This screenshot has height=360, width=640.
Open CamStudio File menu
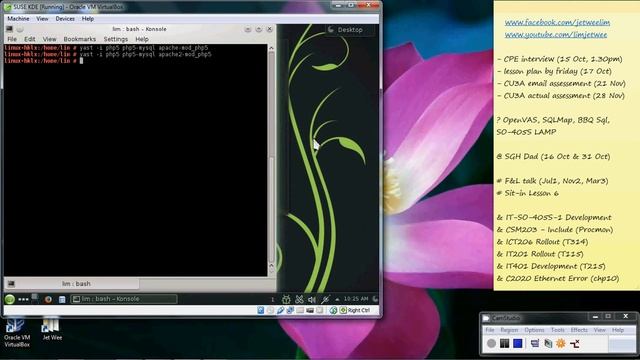pyautogui.click(x=490, y=330)
